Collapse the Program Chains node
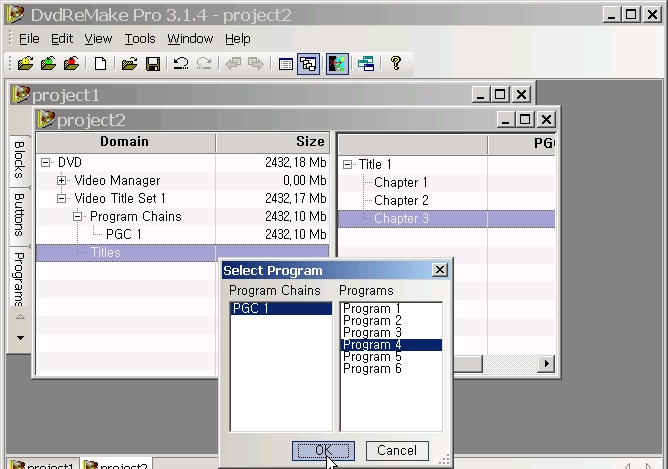The image size is (668, 469). tap(77, 216)
